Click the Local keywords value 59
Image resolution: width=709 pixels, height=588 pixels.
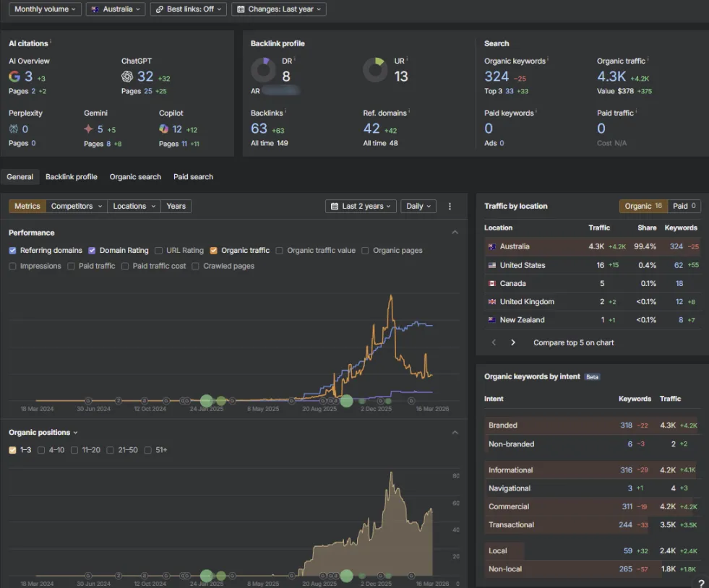point(628,551)
